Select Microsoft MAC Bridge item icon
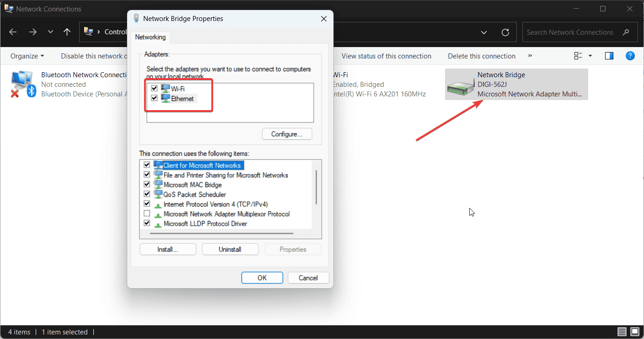 pos(158,185)
